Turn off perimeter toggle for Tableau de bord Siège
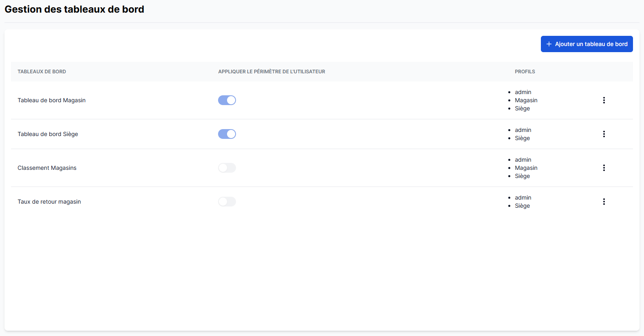644x336 pixels. coord(227,134)
